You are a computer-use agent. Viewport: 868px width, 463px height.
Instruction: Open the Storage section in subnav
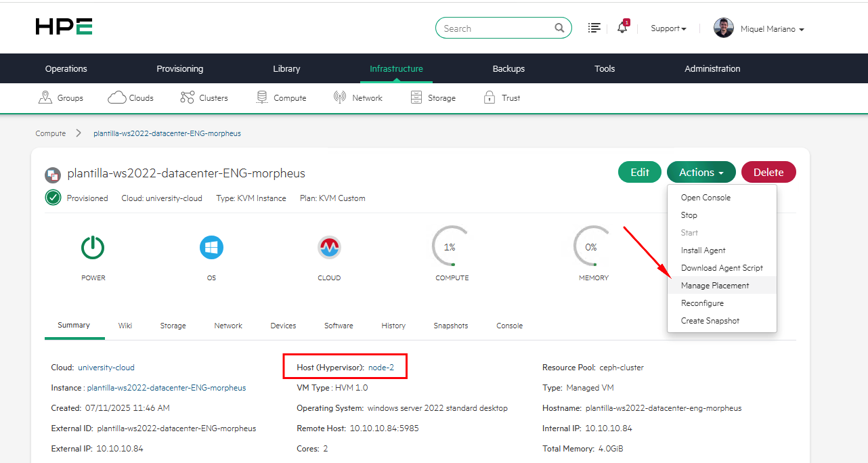tap(433, 98)
